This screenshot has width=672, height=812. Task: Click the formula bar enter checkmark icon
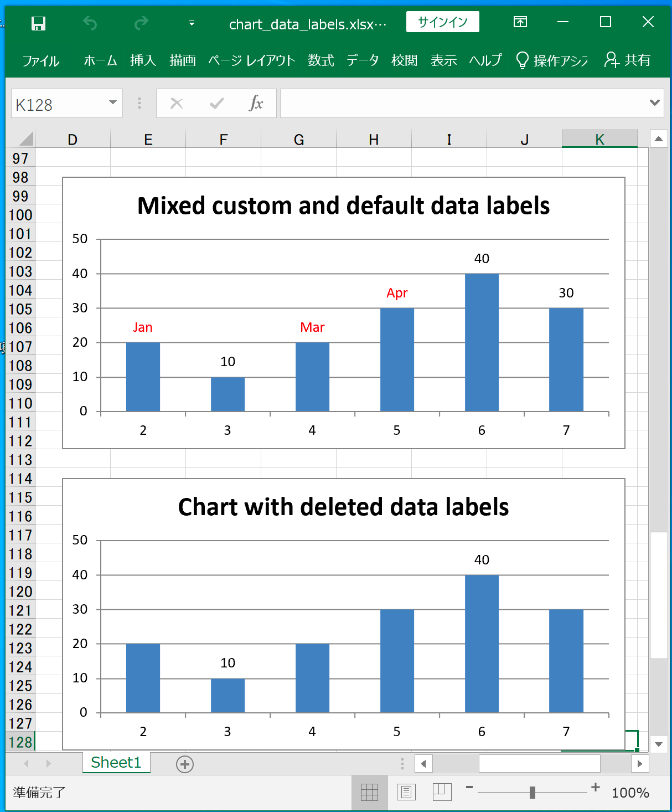(216, 104)
